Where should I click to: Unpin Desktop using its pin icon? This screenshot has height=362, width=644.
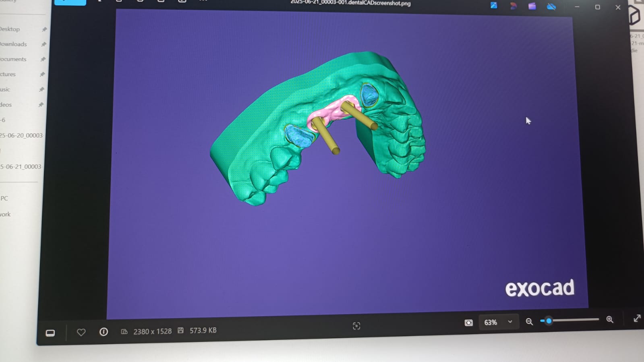(x=44, y=29)
